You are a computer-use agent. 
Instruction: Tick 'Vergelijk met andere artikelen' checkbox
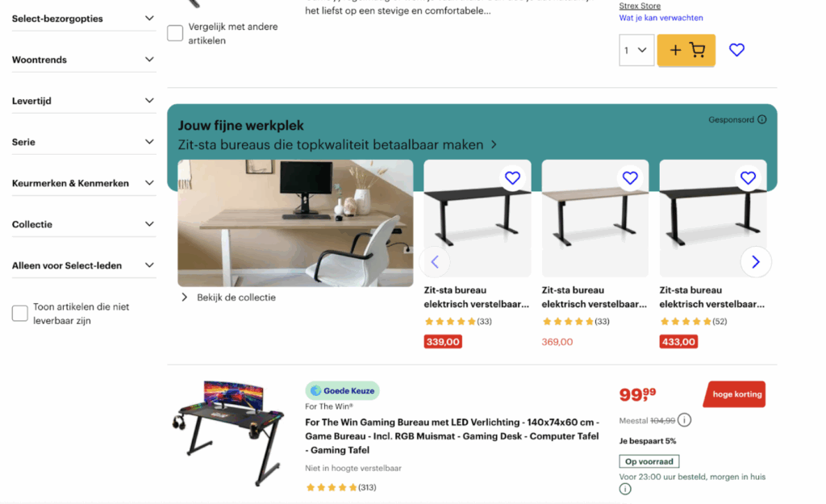(175, 33)
